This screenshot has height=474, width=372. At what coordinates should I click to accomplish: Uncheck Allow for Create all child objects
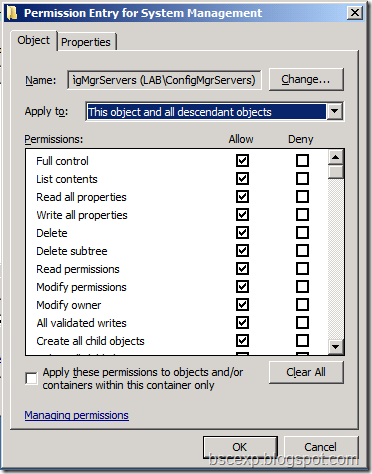coord(242,341)
